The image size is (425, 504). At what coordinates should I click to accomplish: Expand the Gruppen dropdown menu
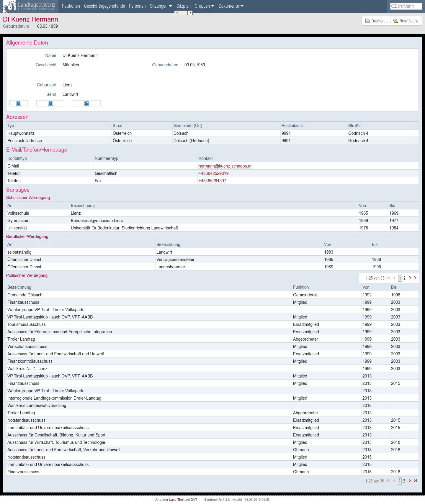(204, 6)
